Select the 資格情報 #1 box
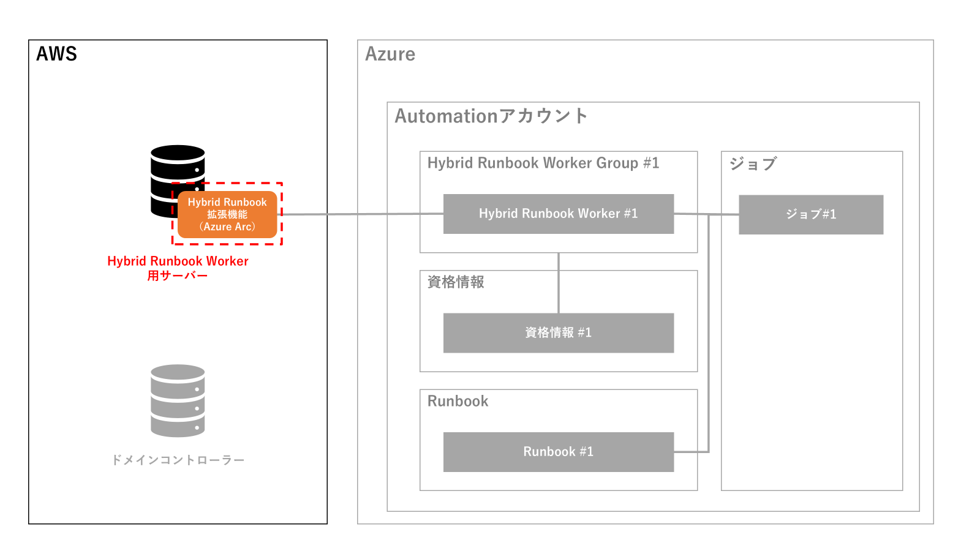 coord(559,333)
